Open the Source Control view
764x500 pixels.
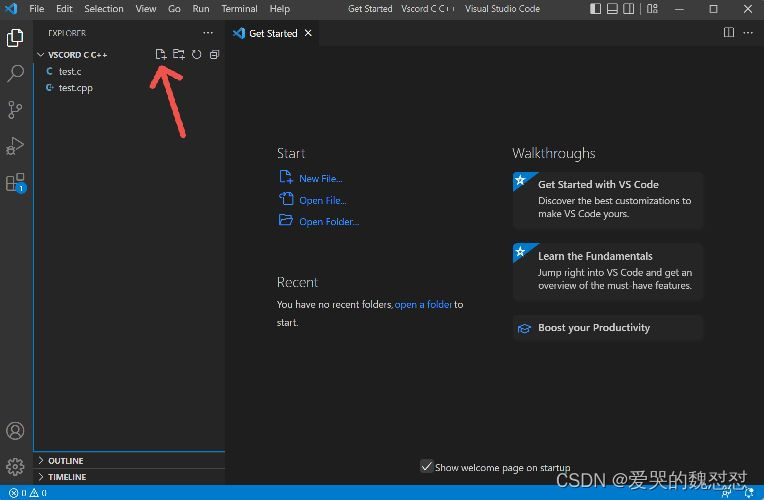pyautogui.click(x=15, y=110)
